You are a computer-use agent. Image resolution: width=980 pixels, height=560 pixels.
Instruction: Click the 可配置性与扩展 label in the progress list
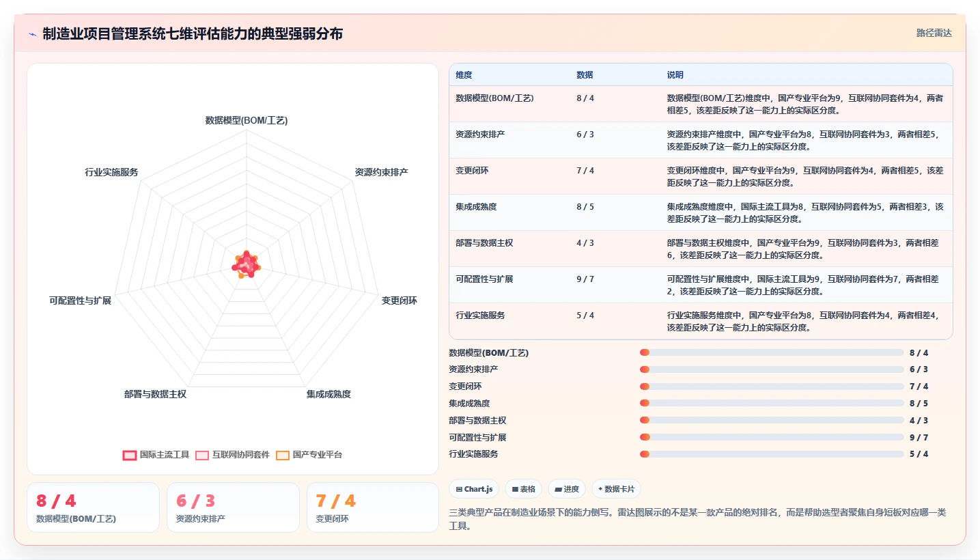click(x=477, y=437)
